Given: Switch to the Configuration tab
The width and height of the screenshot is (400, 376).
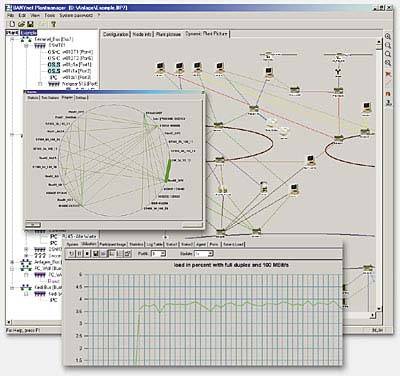Looking at the screenshot, I should pos(115,34).
